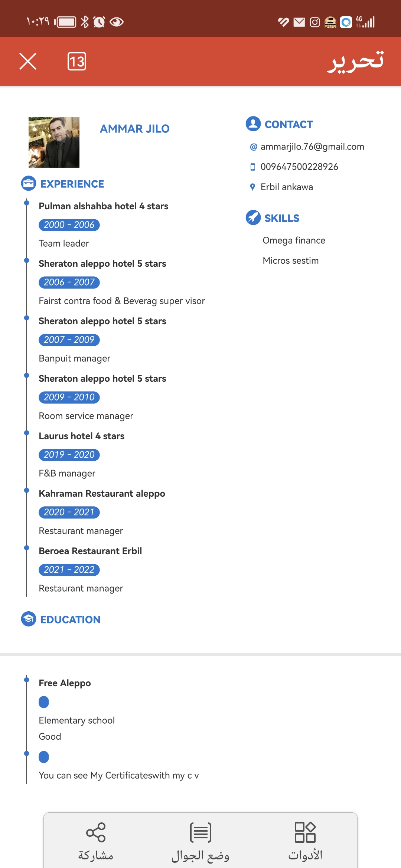This screenshot has height=868, width=401.
Task: Tap the mail notification icon
Action: [x=299, y=22]
